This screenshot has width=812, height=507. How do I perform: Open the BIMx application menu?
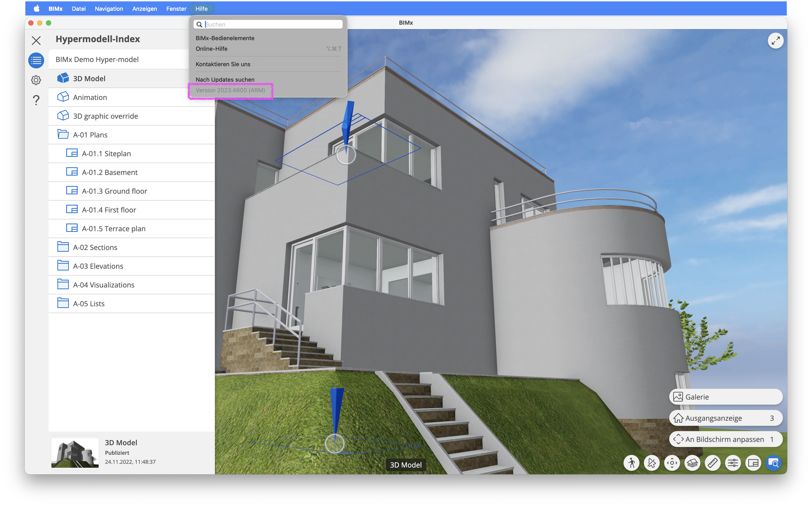click(56, 9)
